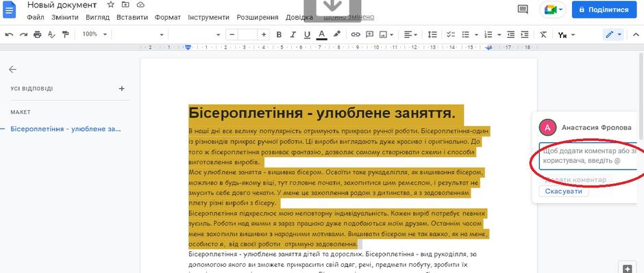The height and width of the screenshot is (273, 644).
Task: Open the Google Meet call dropdown
Action: click(x=553, y=10)
